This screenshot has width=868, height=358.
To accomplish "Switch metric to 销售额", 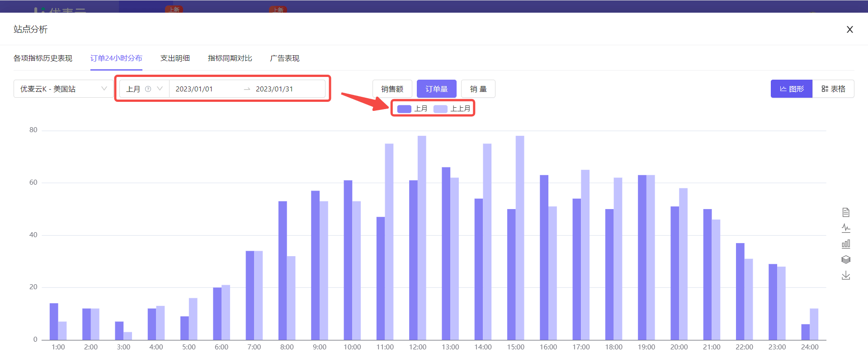I will (x=392, y=89).
